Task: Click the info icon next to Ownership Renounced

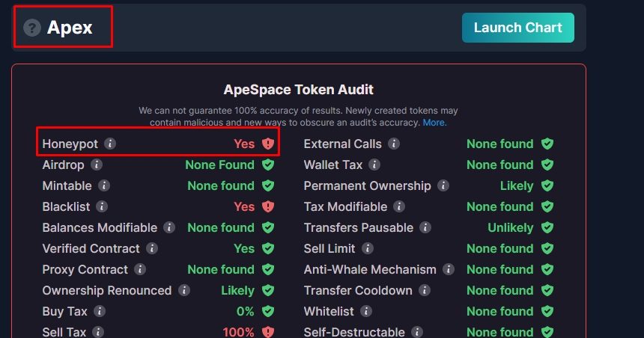Action: pyautogui.click(x=183, y=290)
